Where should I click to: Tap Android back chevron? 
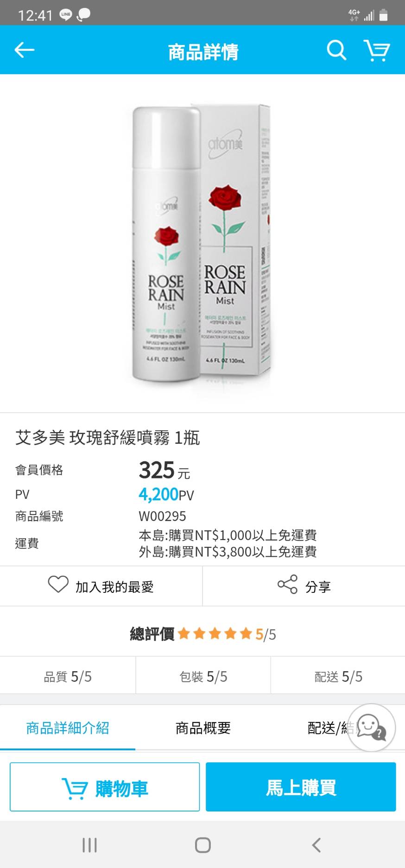pos(316,845)
